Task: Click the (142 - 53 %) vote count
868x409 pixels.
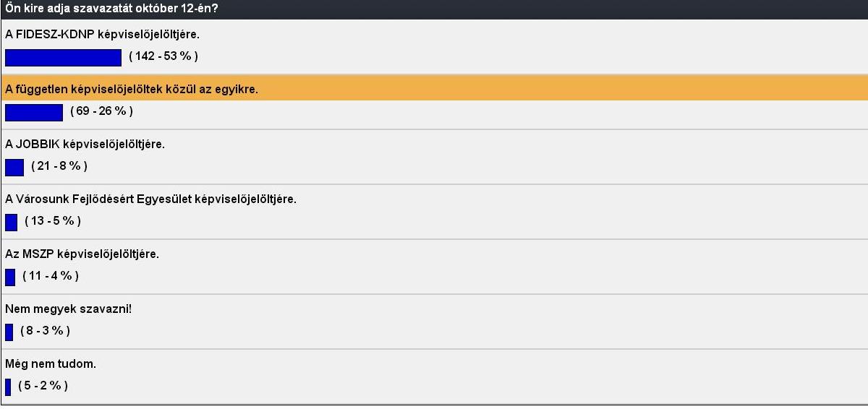Action: tap(163, 56)
